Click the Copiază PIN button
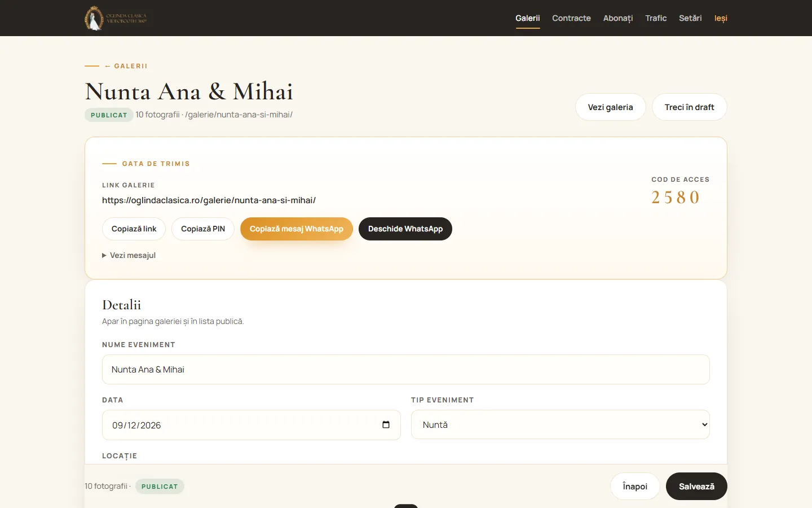The height and width of the screenshot is (508, 812). click(x=203, y=229)
